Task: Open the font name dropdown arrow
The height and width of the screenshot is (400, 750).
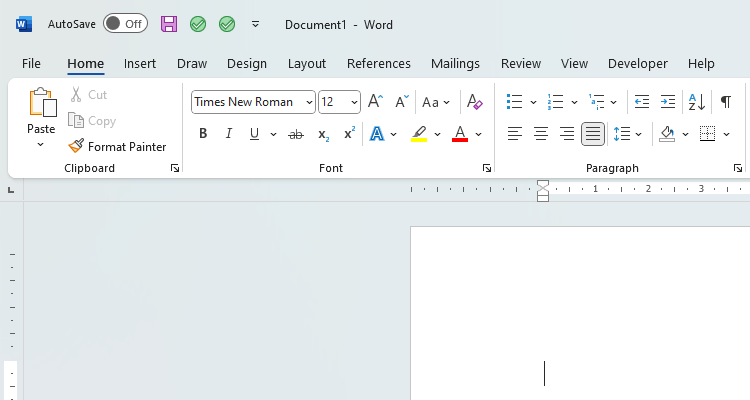Action: 309,102
